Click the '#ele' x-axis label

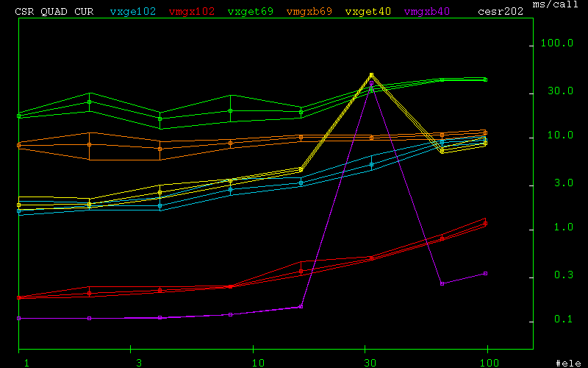[568, 363]
